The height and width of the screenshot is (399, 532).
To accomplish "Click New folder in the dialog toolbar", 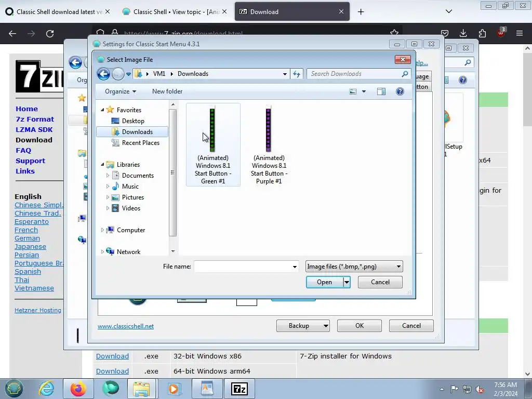I will pos(167,91).
